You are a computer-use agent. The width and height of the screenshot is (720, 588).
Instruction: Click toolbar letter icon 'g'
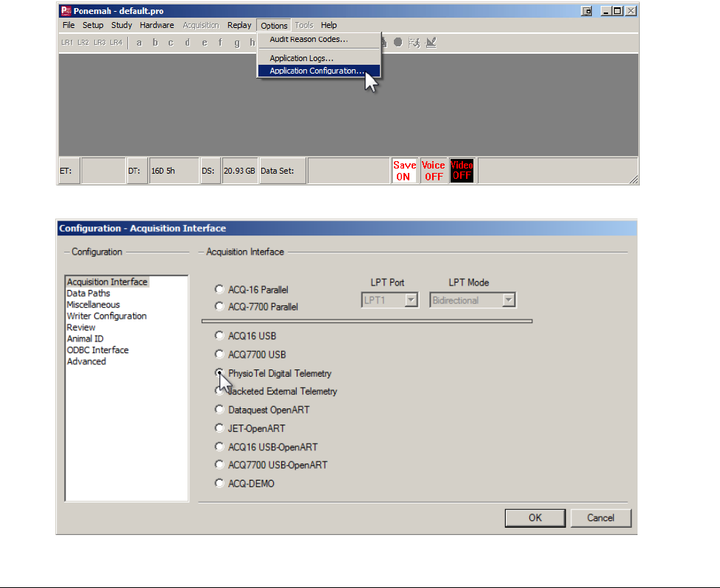pos(237,43)
